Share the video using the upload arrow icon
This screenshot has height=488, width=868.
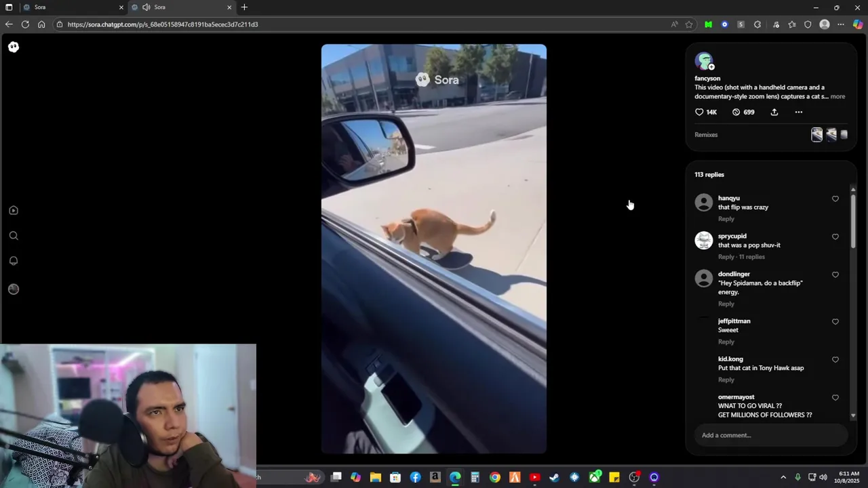point(774,112)
